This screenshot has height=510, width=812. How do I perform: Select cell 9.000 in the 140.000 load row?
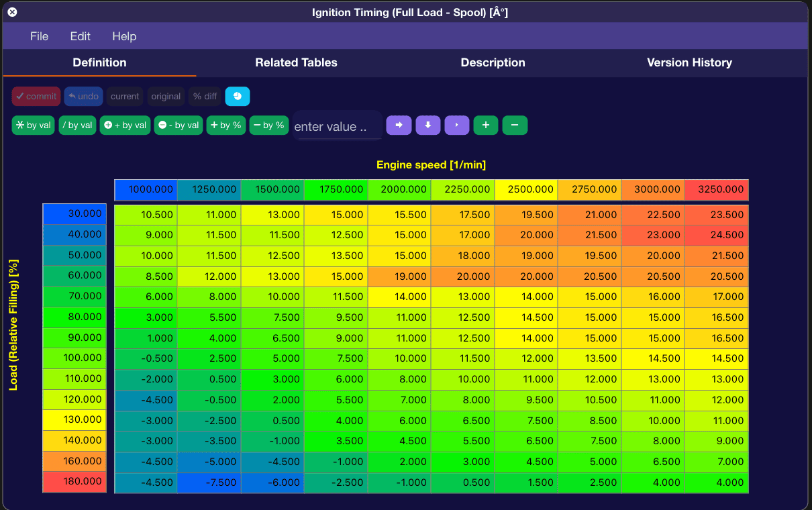(717, 442)
